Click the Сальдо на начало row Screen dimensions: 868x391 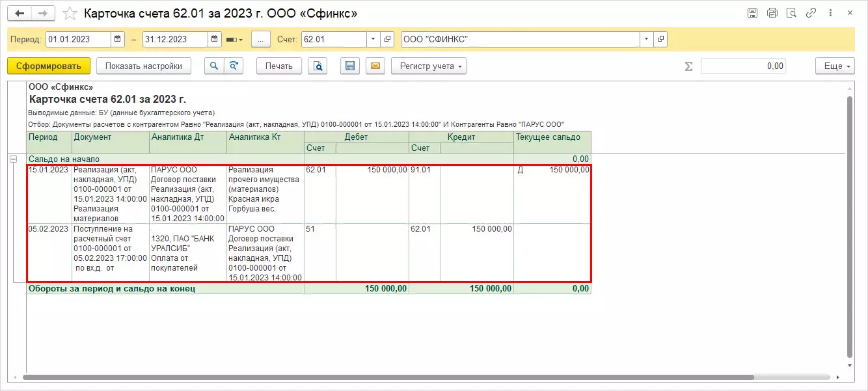point(308,159)
